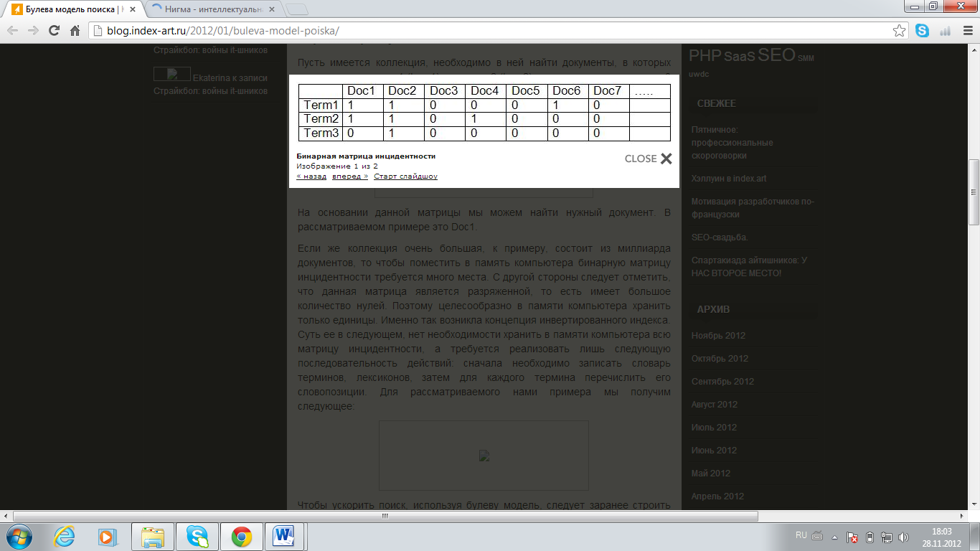Screen dimensions: 980x551
Task: Click the 'Doc4' column header cell
Action: click(485, 91)
